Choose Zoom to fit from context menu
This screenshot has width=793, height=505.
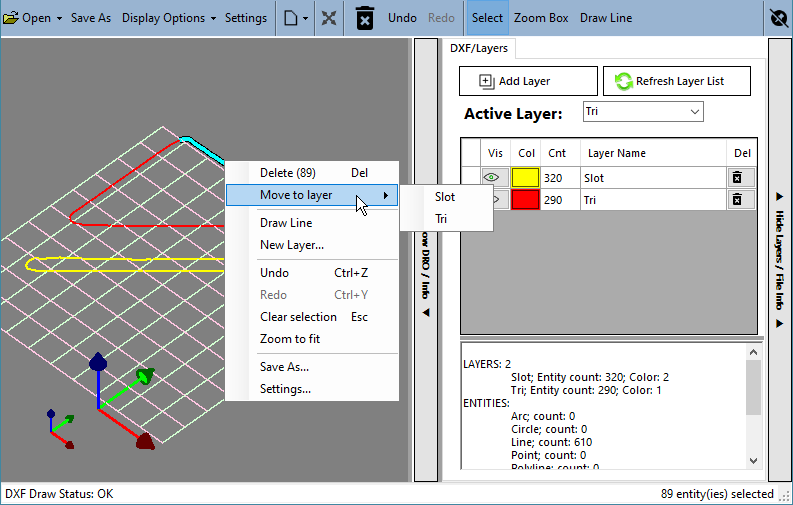coord(312,339)
